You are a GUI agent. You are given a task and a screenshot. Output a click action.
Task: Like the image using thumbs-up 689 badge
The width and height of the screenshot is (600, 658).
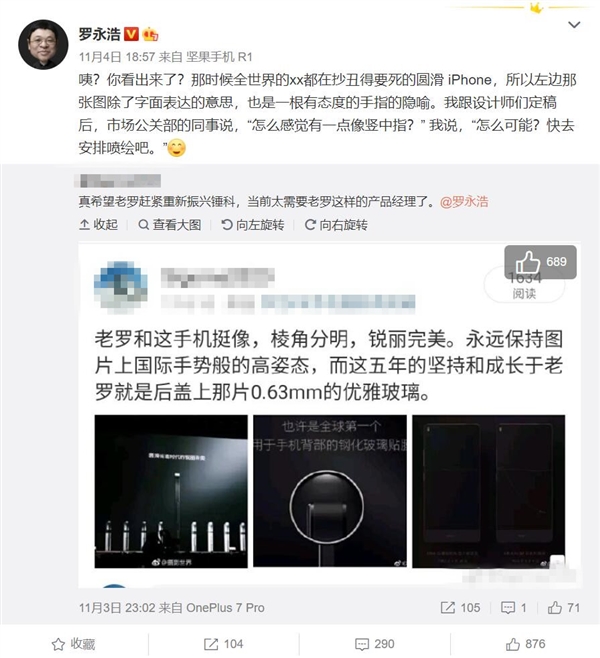click(x=540, y=262)
